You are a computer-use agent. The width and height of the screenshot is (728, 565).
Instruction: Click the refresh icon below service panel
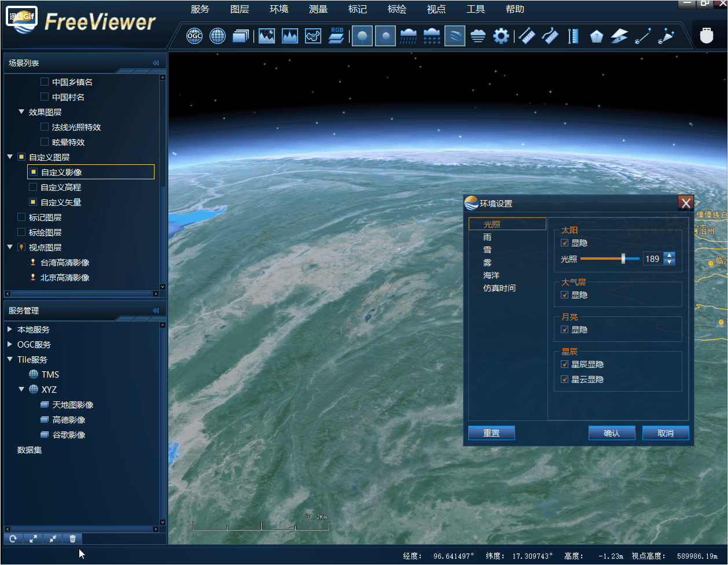(x=13, y=539)
